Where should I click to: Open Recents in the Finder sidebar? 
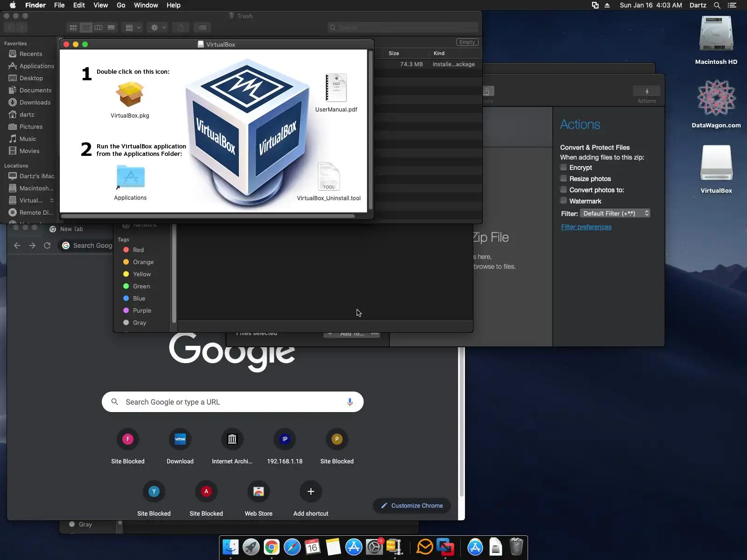click(31, 54)
